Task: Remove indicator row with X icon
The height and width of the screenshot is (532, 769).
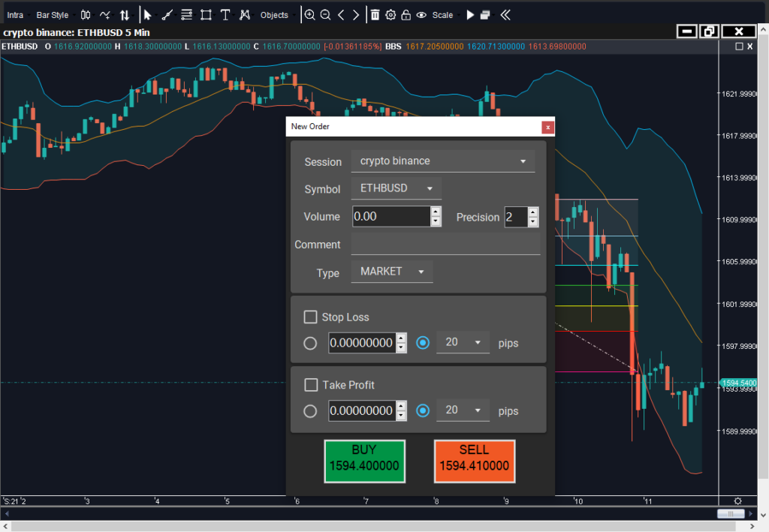Action: click(750, 47)
